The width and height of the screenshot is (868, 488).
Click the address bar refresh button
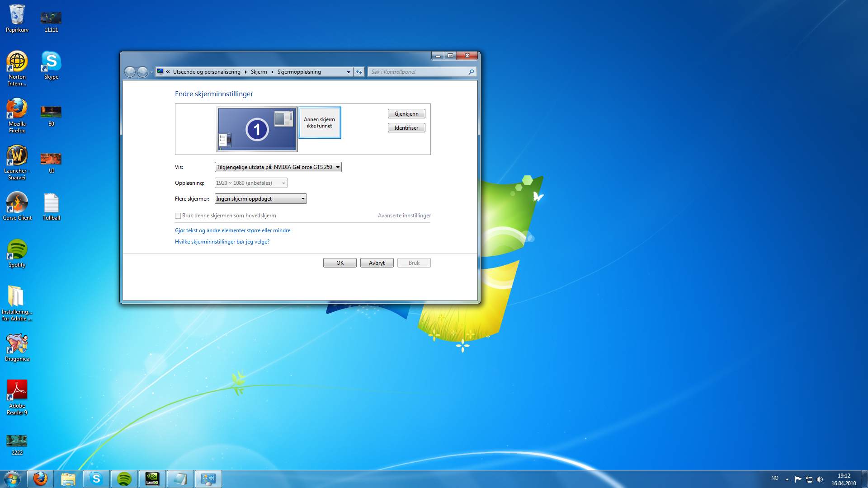pos(359,72)
